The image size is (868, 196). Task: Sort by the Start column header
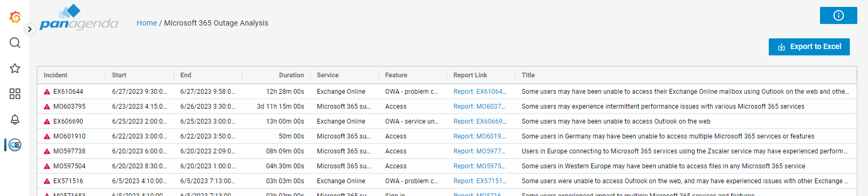(x=119, y=75)
